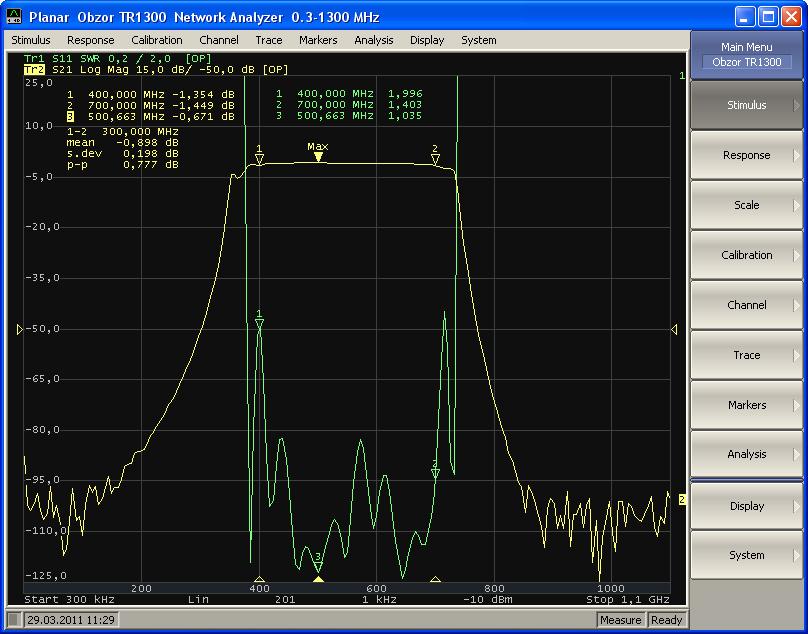Click the System softkey in side panel
Screen dimensions: 808x634
[747, 555]
